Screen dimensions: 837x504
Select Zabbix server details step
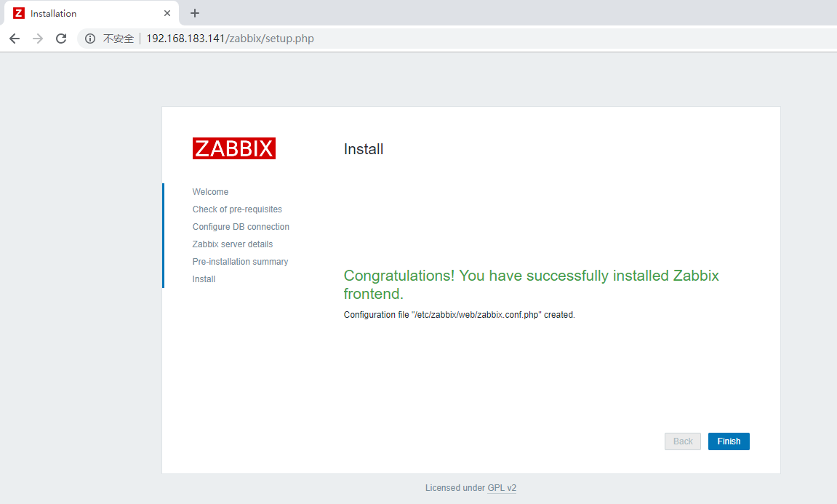pos(232,244)
